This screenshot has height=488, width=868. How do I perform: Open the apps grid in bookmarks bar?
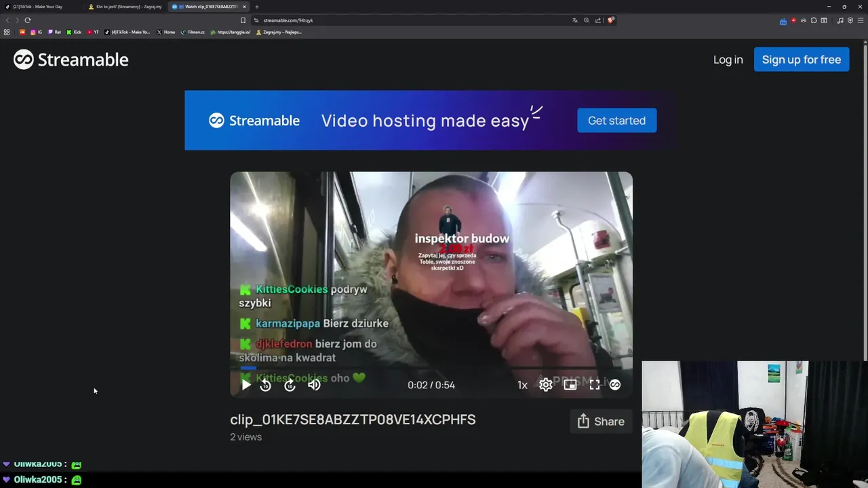click(7, 32)
